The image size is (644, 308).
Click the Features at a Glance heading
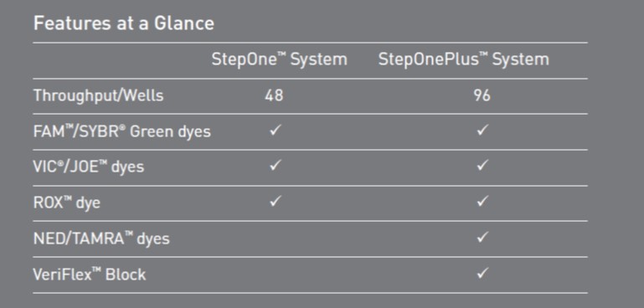124,23
